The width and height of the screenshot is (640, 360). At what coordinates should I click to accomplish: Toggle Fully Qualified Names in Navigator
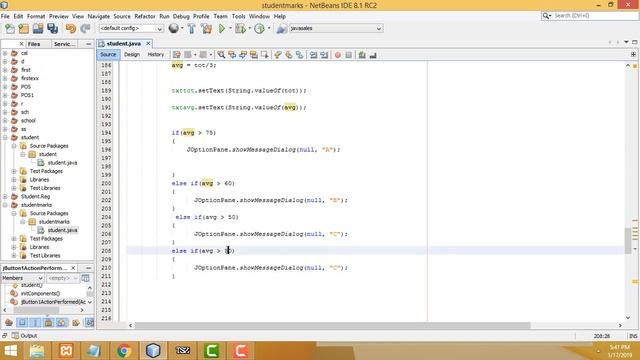pos(76,323)
